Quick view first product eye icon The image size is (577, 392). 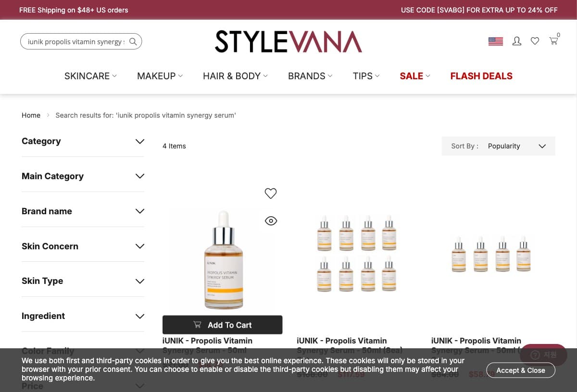[271, 221]
